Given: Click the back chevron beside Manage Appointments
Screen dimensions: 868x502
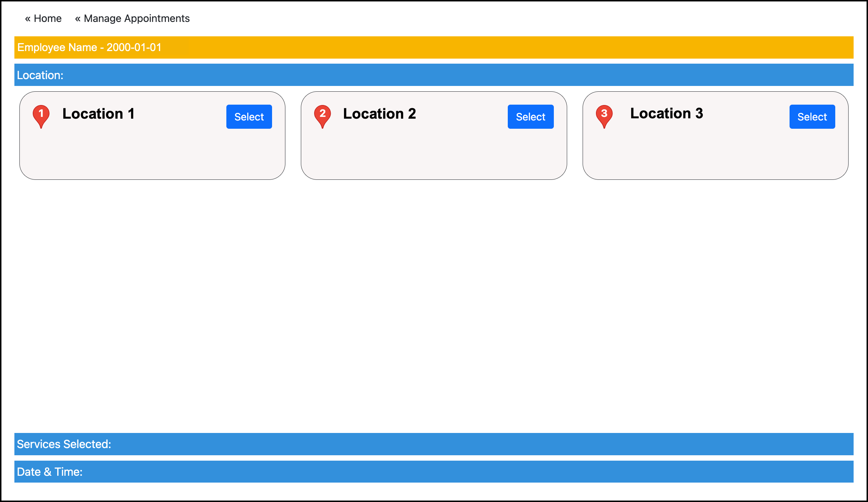Looking at the screenshot, I should point(78,18).
